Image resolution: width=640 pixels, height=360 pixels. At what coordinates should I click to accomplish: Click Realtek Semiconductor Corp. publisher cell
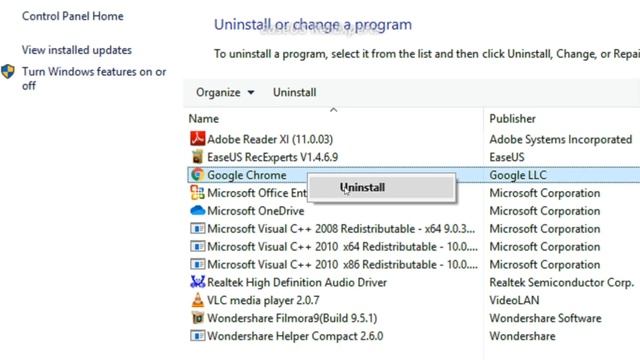(562, 282)
